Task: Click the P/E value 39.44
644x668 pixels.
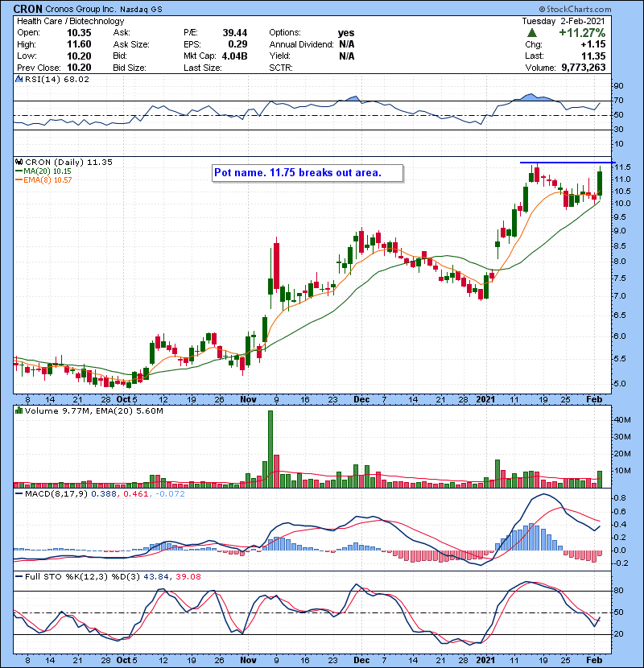Action: [x=235, y=33]
